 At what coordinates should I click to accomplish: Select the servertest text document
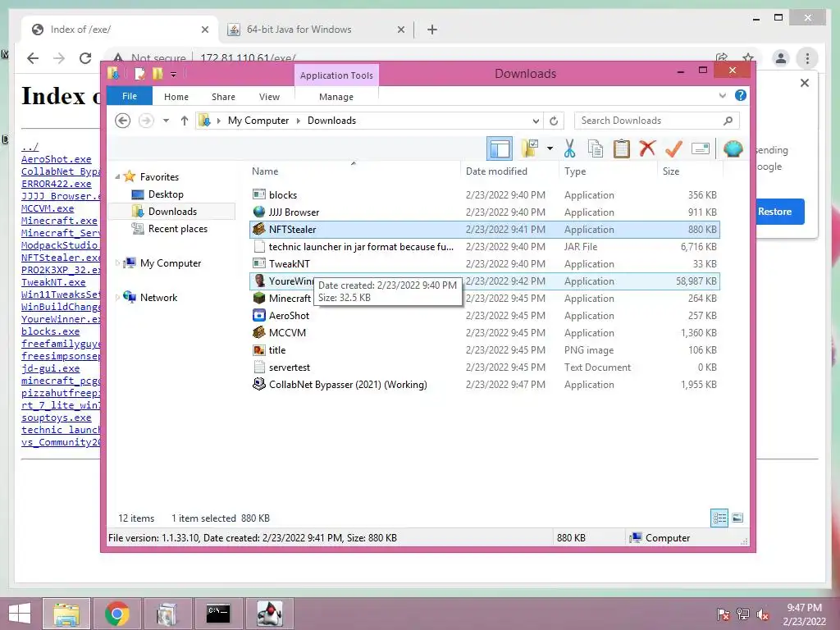point(484,367)
